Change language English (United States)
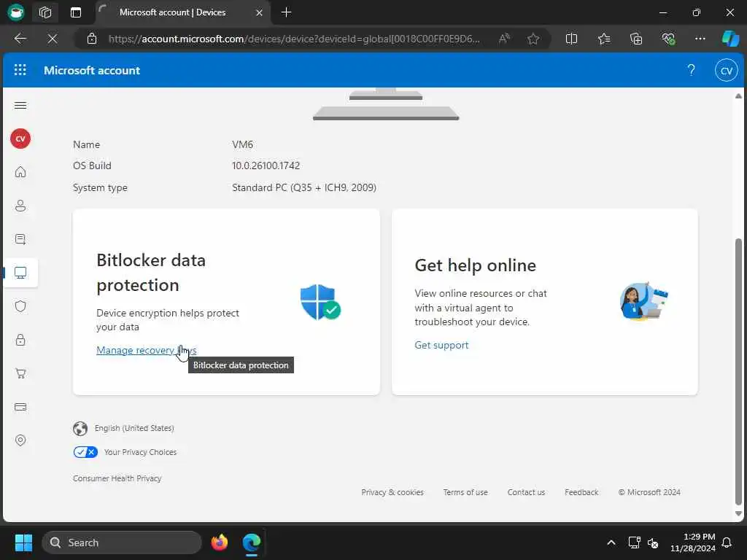 (x=134, y=428)
